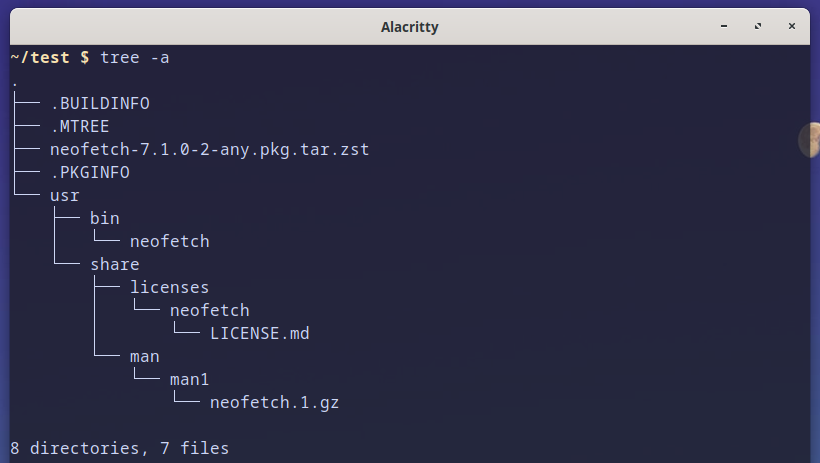
Task: Click the bin directory entry
Action: pos(105,218)
